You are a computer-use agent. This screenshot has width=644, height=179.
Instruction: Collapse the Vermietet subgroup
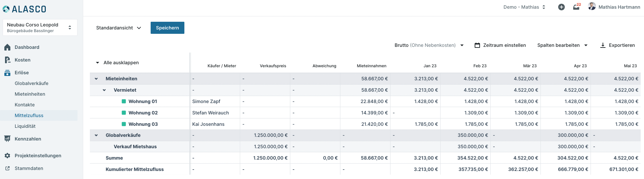104,90
